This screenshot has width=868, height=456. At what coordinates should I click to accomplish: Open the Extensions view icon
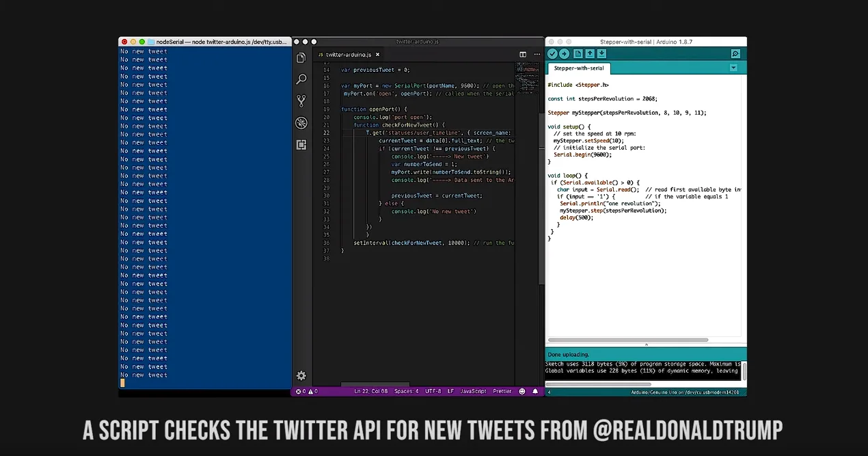click(x=301, y=145)
